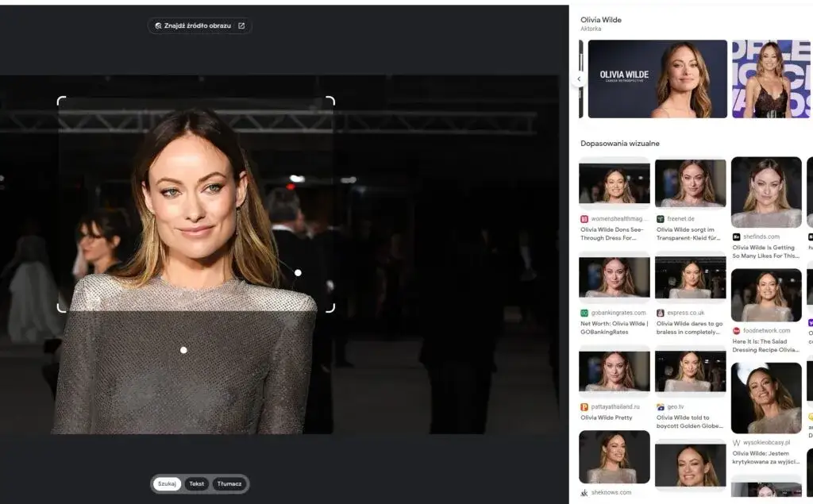This screenshot has height=504, width=813.
Task: Switch to the Tłumacz translate tab
Action: click(x=229, y=483)
